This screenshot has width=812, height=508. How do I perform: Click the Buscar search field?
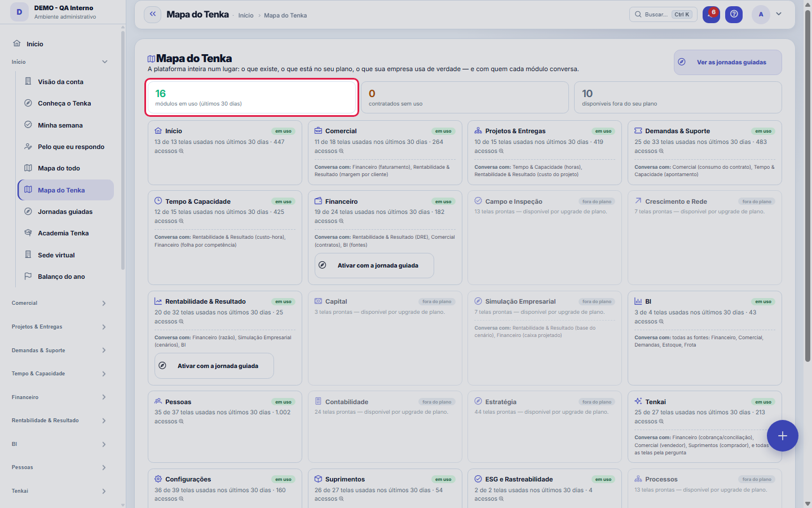pos(663,15)
